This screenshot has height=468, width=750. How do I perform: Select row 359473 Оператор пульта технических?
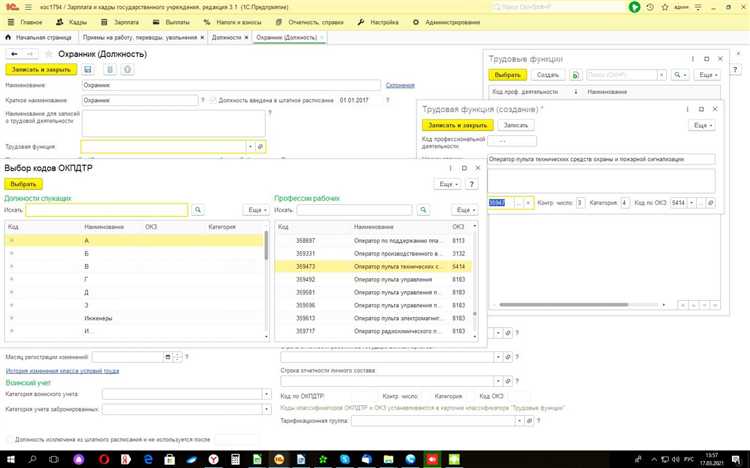pyautogui.click(x=373, y=267)
